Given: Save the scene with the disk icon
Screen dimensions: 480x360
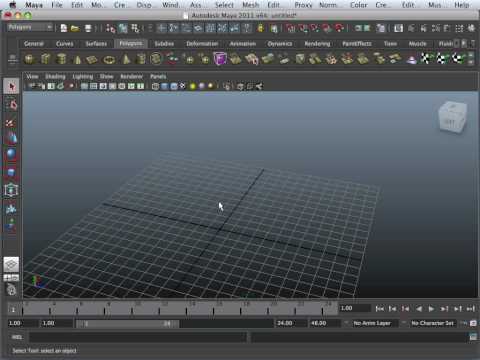Looking at the screenshot, I should [88, 28].
